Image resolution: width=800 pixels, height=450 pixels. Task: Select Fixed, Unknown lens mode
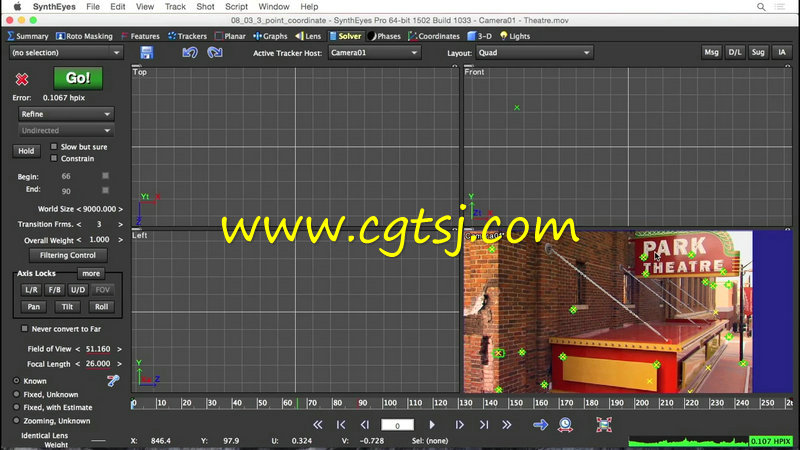(x=16, y=394)
